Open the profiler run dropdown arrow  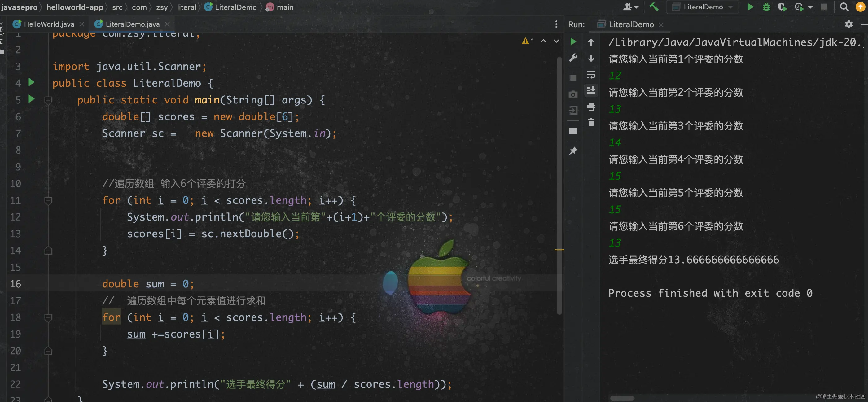coord(810,7)
